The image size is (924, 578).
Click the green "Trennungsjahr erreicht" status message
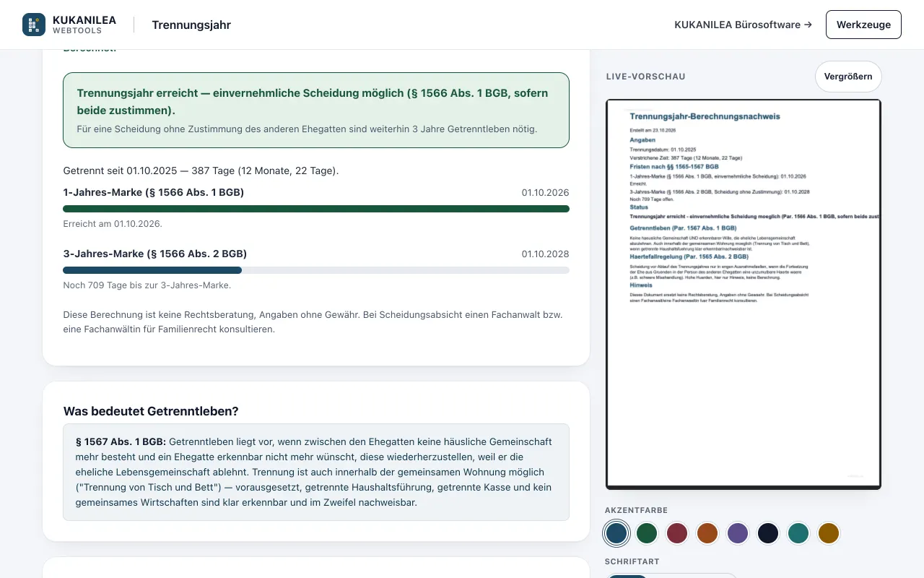[x=316, y=110]
